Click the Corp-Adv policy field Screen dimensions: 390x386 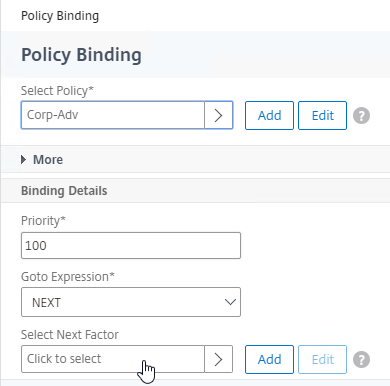[113, 115]
